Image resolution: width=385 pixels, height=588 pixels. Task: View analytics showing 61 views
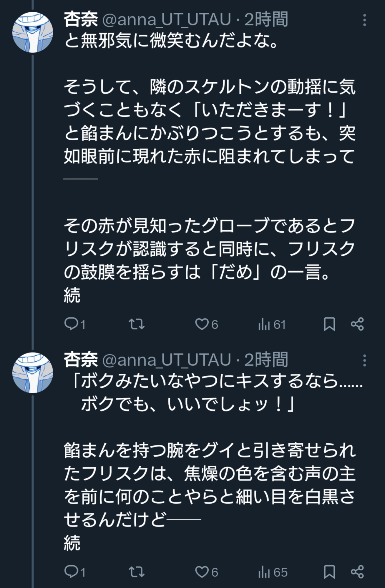(x=272, y=325)
